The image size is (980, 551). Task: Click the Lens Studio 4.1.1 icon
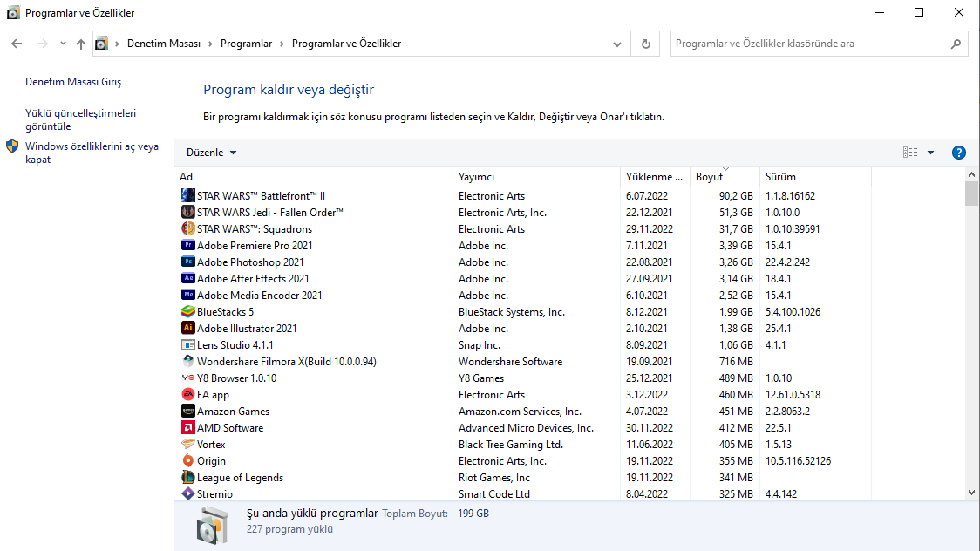click(187, 344)
